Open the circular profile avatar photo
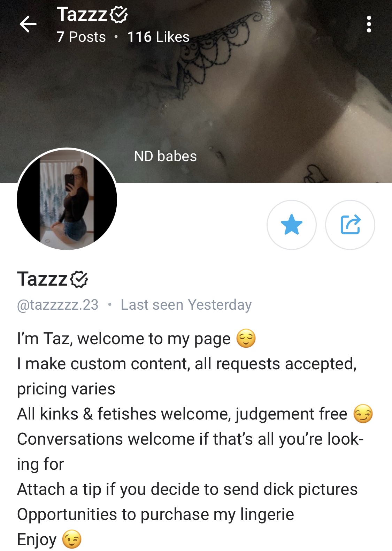 click(67, 199)
